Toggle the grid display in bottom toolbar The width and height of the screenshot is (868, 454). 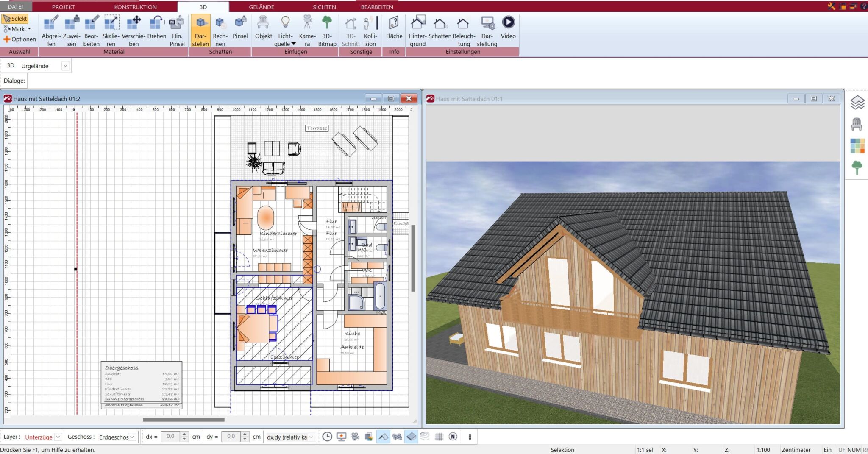(439, 437)
